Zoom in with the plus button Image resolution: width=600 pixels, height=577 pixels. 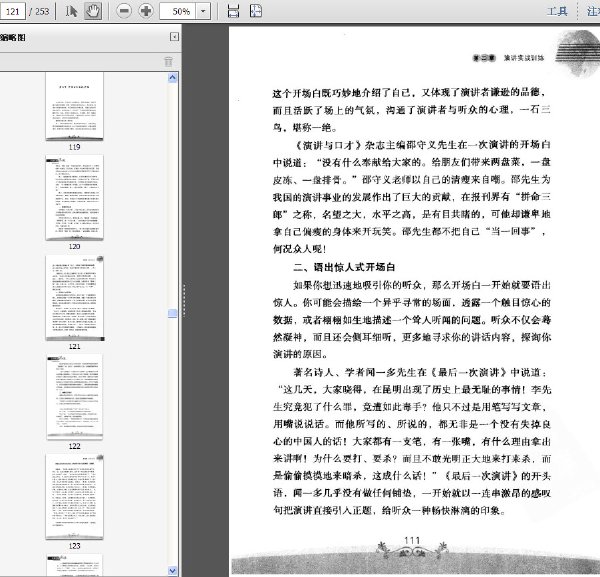pyautogui.click(x=146, y=11)
